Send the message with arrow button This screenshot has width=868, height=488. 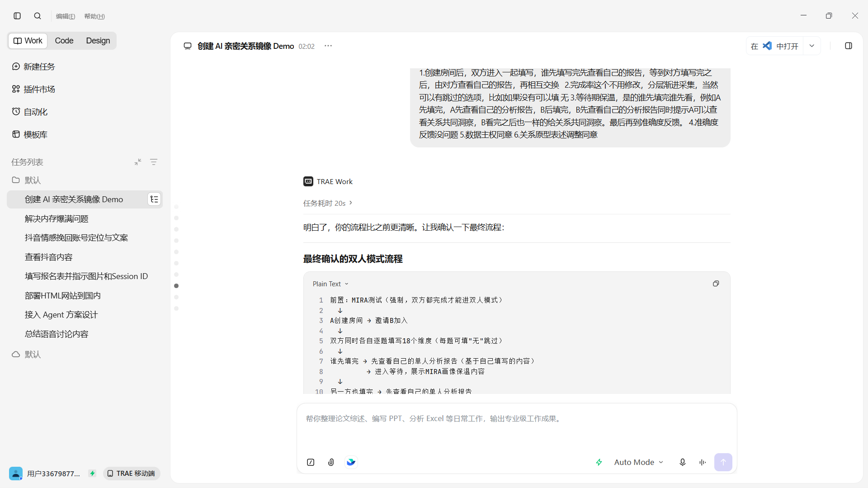(x=723, y=462)
